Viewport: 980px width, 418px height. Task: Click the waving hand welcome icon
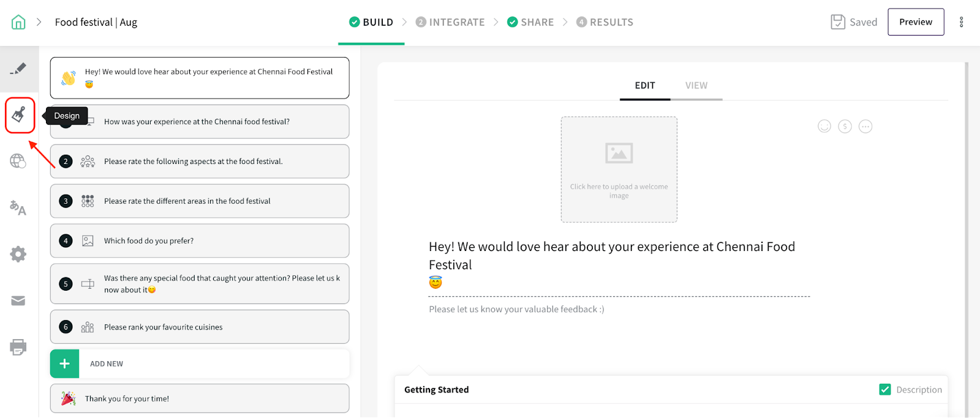[69, 78]
